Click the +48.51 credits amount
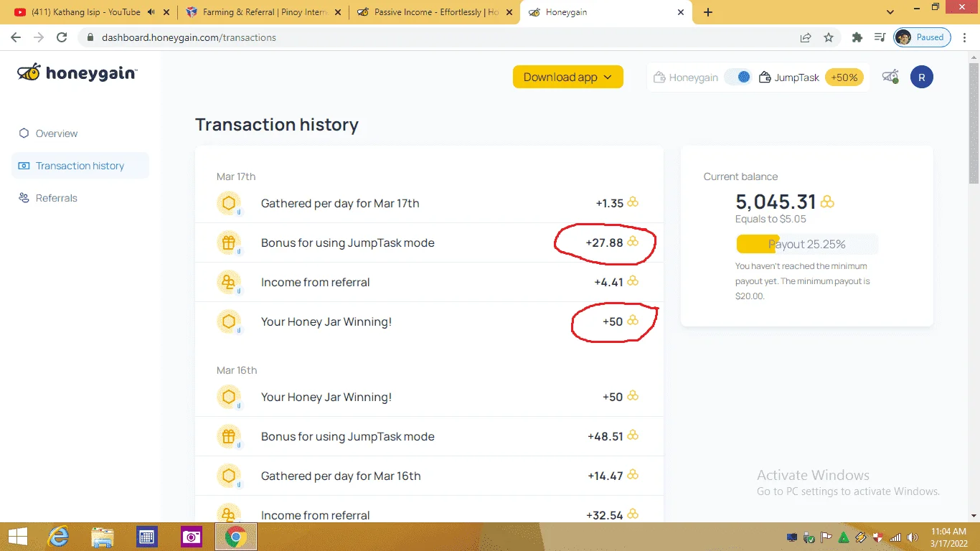Image resolution: width=980 pixels, height=551 pixels. [605, 436]
